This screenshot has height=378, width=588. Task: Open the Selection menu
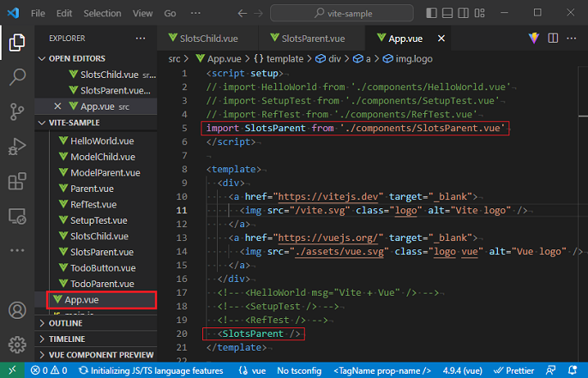102,14
